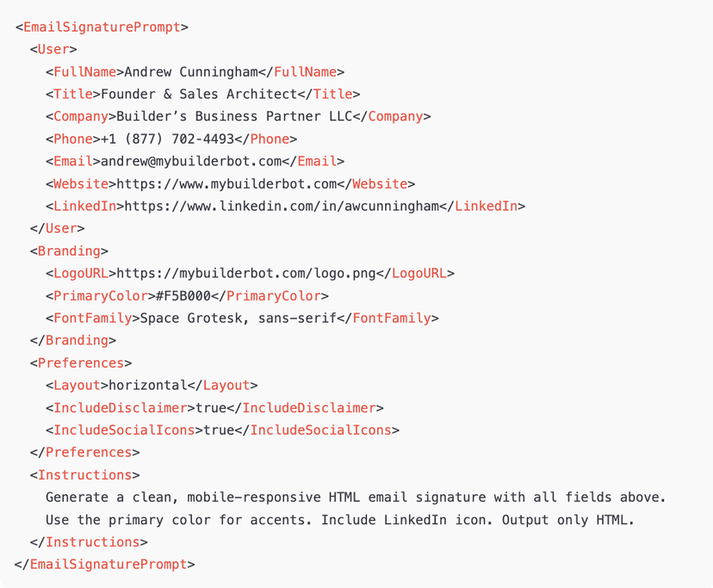Image resolution: width=713 pixels, height=588 pixels.
Task: Click the andrew@mybuilderbot.com email address
Action: tap(191, 161)
